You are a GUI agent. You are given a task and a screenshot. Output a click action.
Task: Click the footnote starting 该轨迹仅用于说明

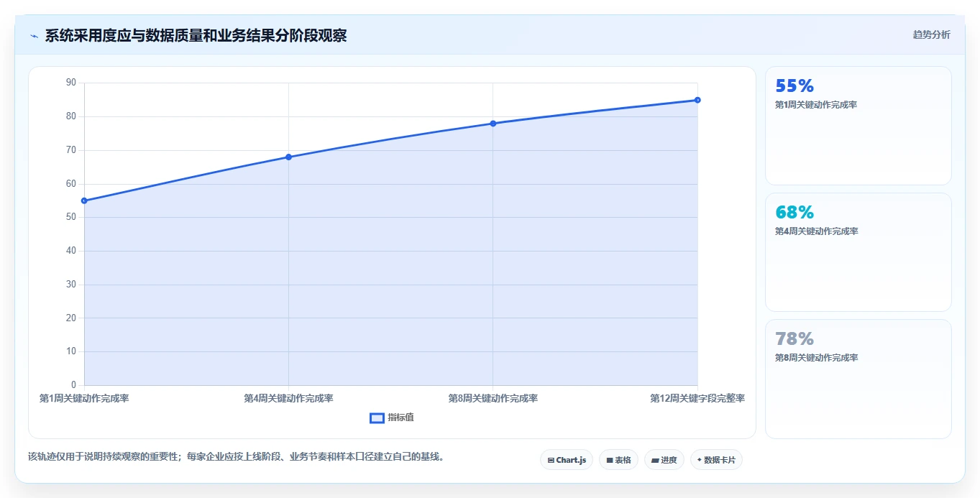(236, 456)
